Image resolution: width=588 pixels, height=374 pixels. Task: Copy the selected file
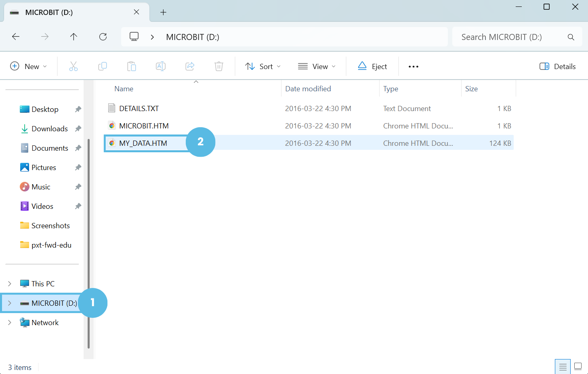(x=103, y=66)
